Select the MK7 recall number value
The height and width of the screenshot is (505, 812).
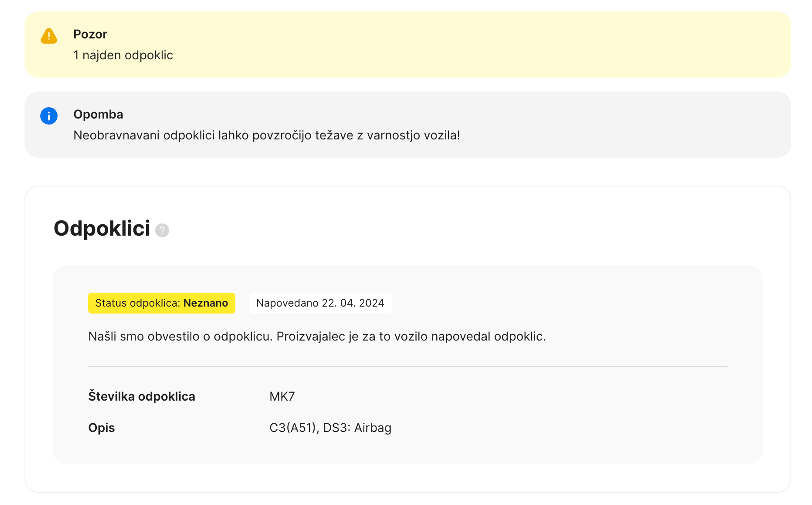(282, 396)
